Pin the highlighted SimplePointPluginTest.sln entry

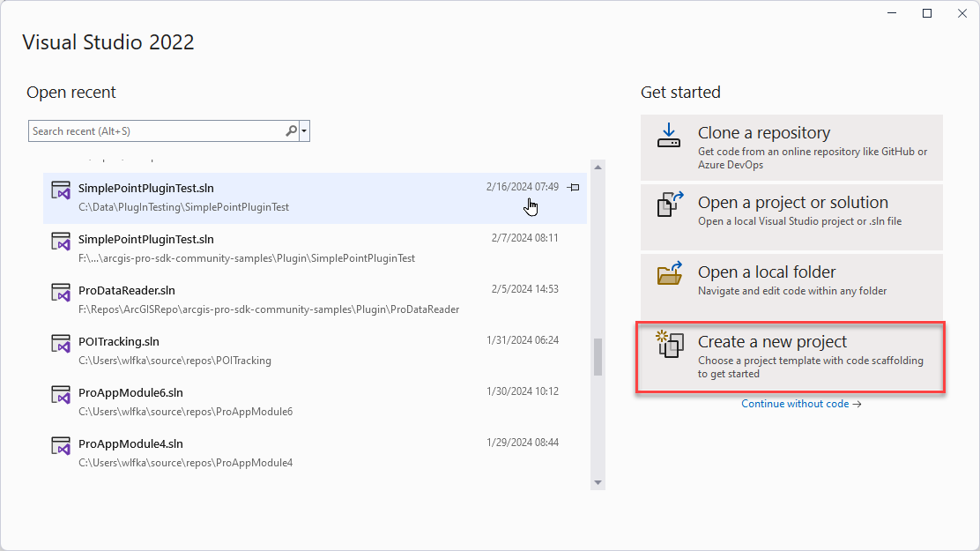[574, 187]
